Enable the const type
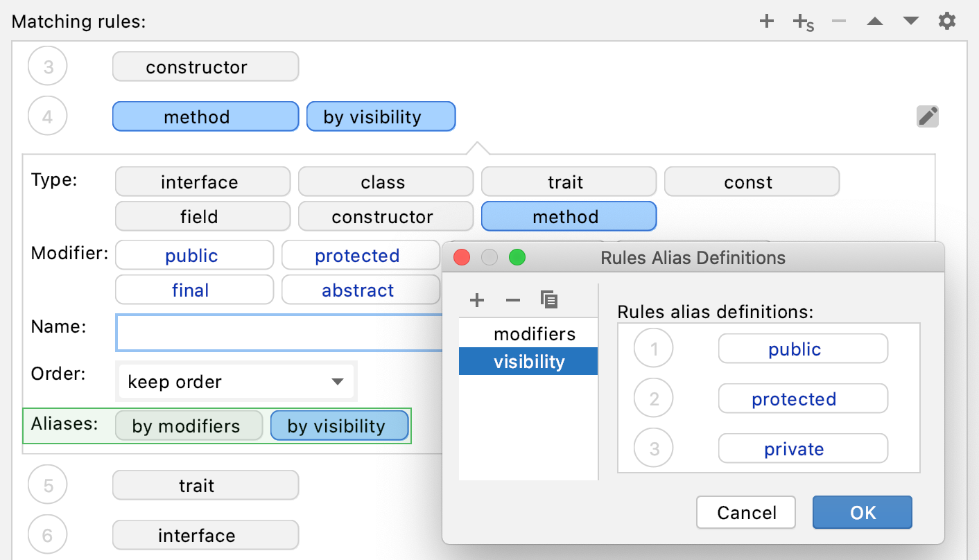 [x=752, y=182]
